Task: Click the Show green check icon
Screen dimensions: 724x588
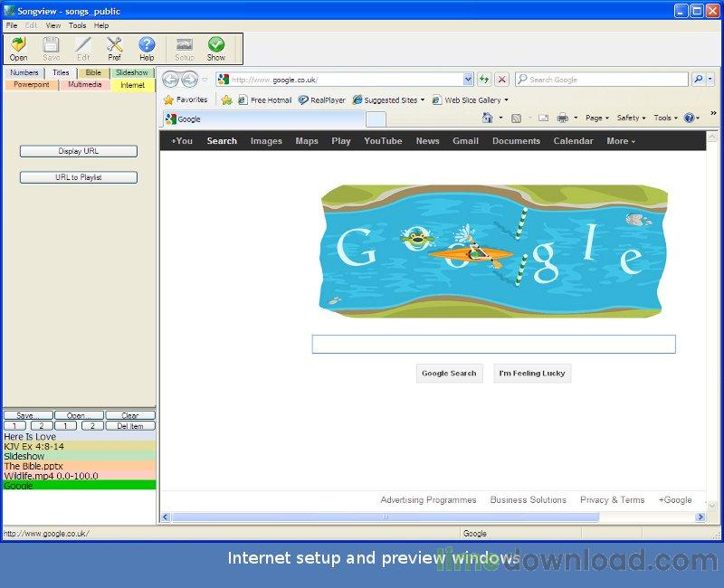Action: [x=215, y=49]
